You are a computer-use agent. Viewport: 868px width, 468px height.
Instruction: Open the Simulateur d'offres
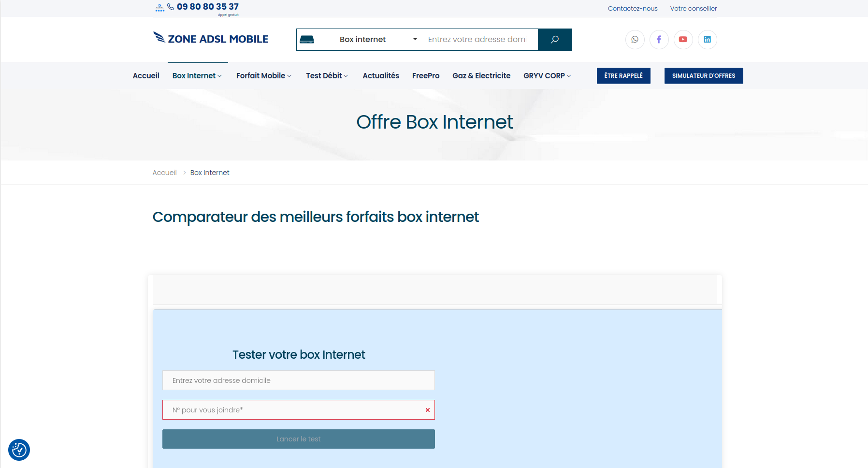tap(703, 75)
